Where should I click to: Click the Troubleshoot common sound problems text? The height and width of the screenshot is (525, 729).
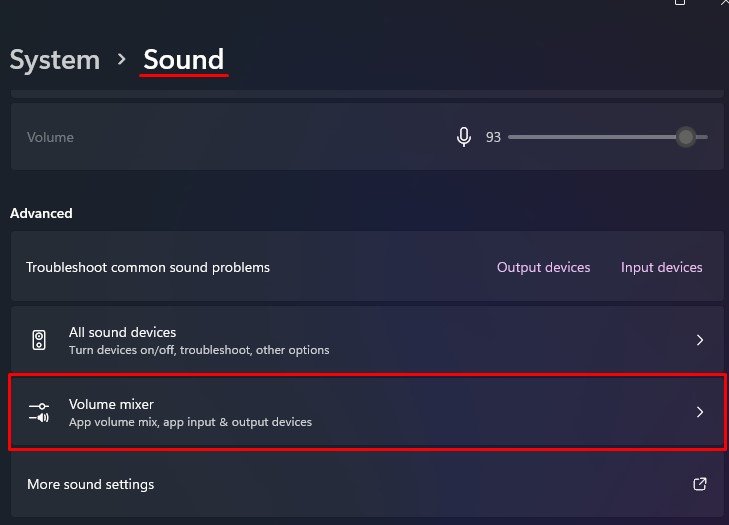tap(148, 267)
